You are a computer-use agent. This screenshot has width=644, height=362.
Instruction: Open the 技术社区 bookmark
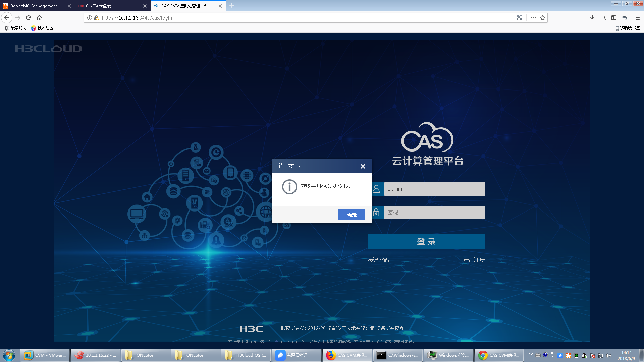[43, 28]
